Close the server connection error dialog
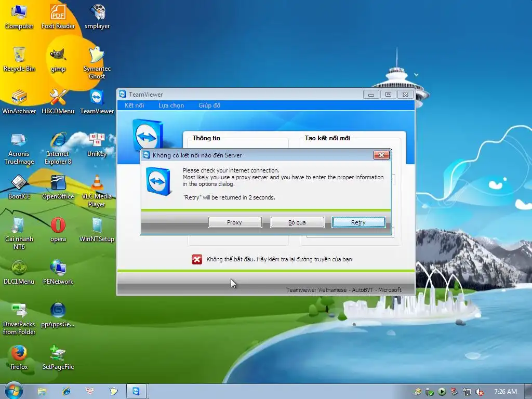532x399 pixels. (381, 155)
